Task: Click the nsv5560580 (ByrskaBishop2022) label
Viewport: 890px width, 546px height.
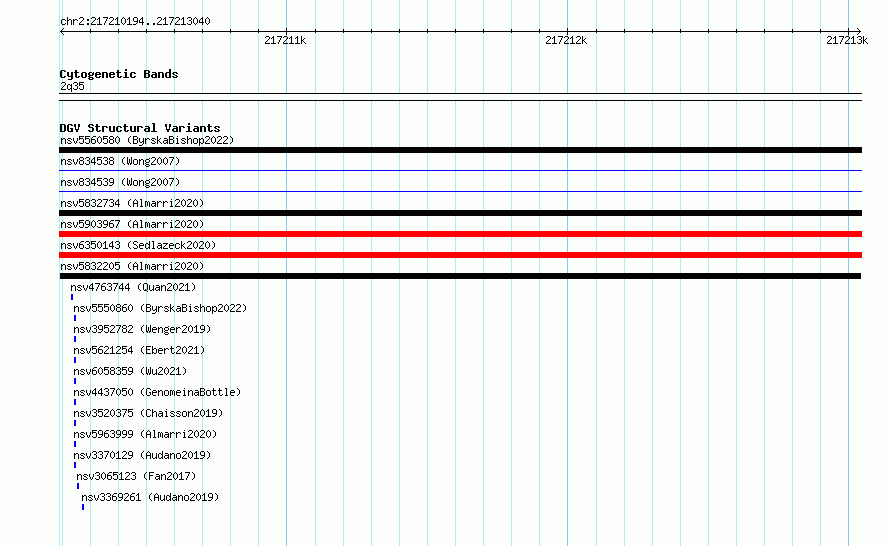Action: pyautogui.click(x=147, y=140)
